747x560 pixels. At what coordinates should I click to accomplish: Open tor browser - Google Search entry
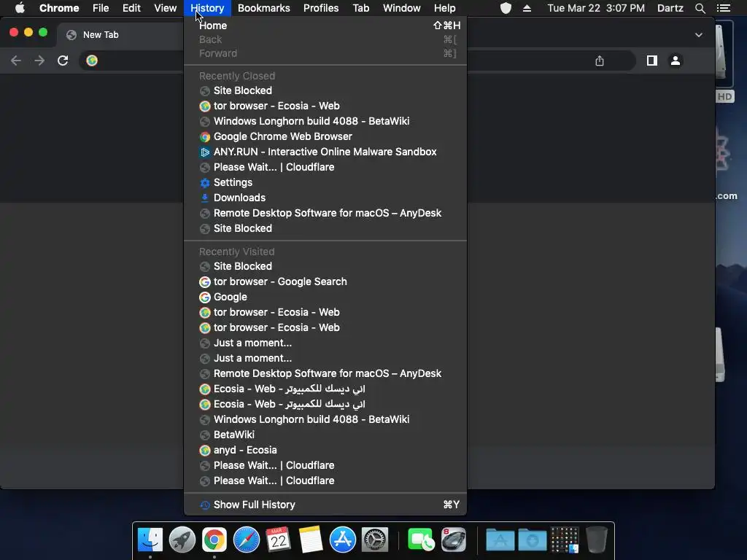tap(325, 282)
